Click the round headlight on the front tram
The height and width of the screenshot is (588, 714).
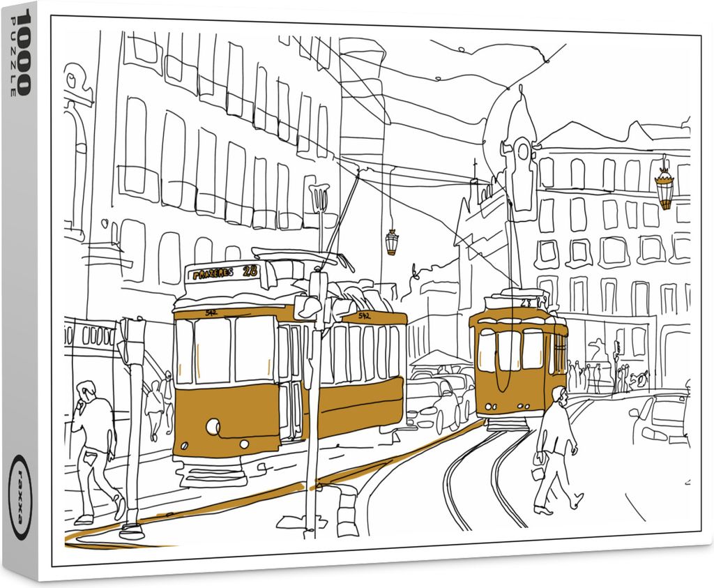tap(213, 426)
